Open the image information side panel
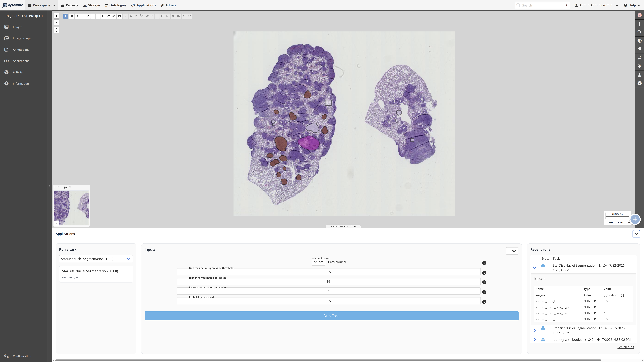 [639, 24]
